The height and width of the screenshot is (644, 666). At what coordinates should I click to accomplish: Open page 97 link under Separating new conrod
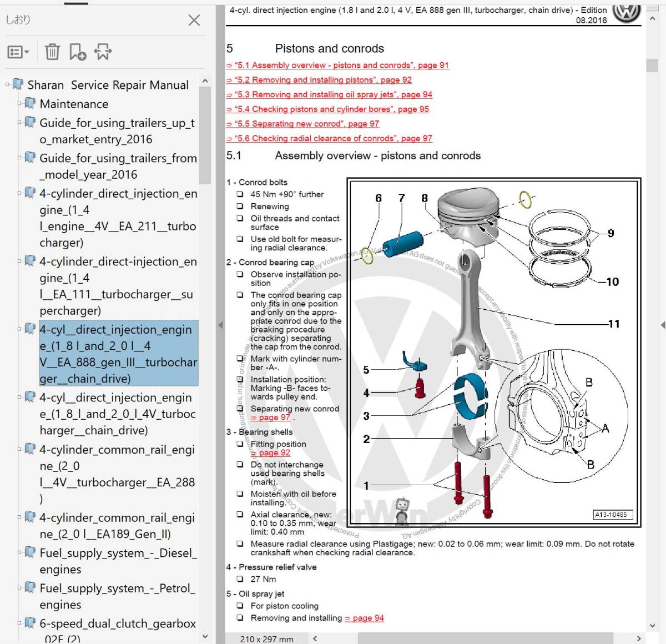pos(271,417)
